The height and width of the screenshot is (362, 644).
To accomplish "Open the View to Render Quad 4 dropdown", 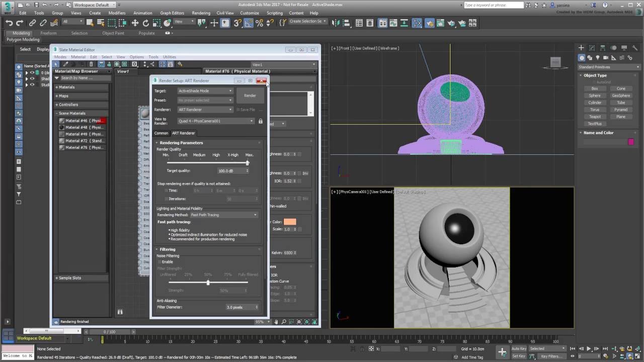I will tap(216, 121).
